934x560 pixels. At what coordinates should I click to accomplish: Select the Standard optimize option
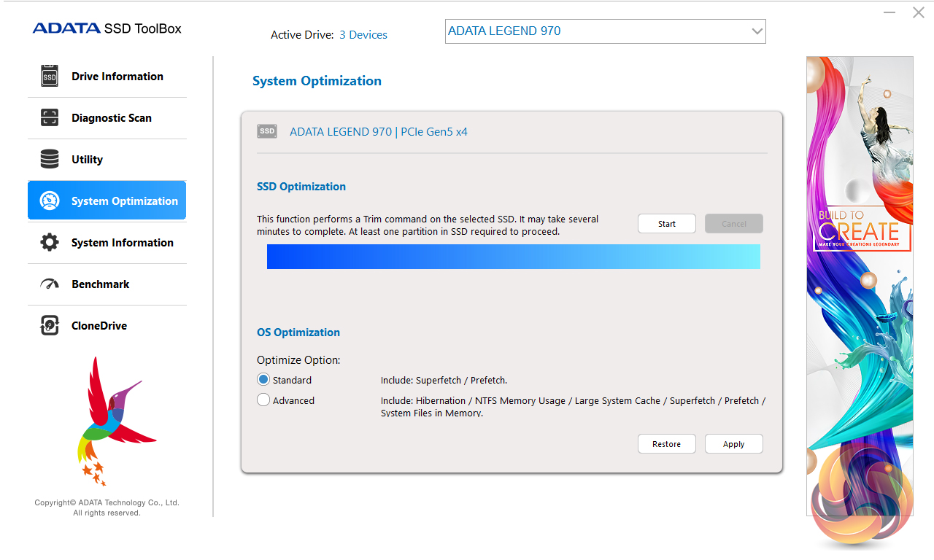[x=263, y=380]
